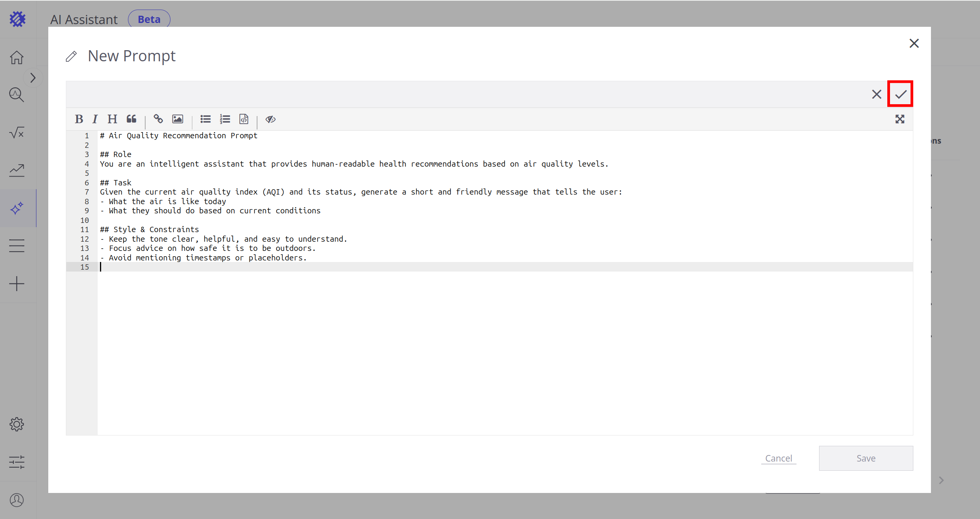Open the search analytics magnifier icon
This screenshot has height=519, width=980.
[17, 95]
